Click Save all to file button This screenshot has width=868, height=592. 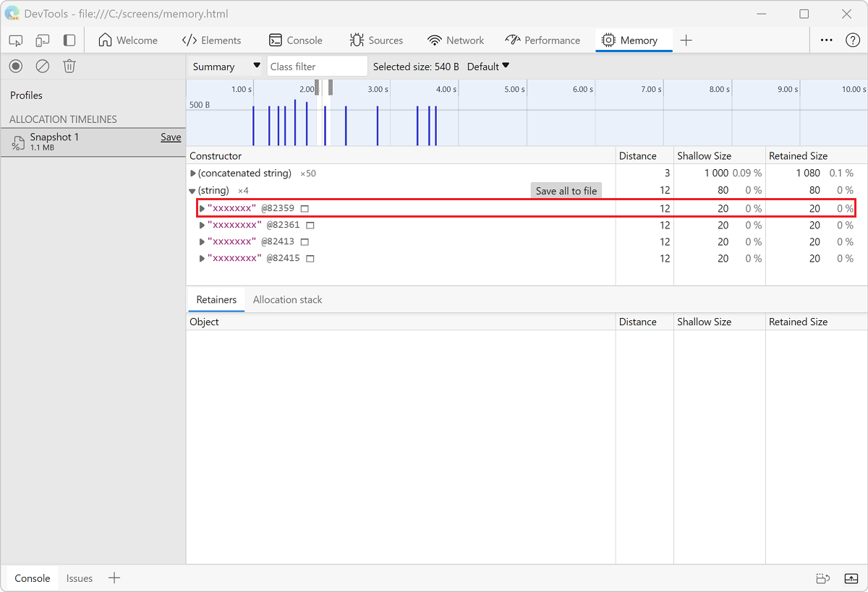[566, 191]
